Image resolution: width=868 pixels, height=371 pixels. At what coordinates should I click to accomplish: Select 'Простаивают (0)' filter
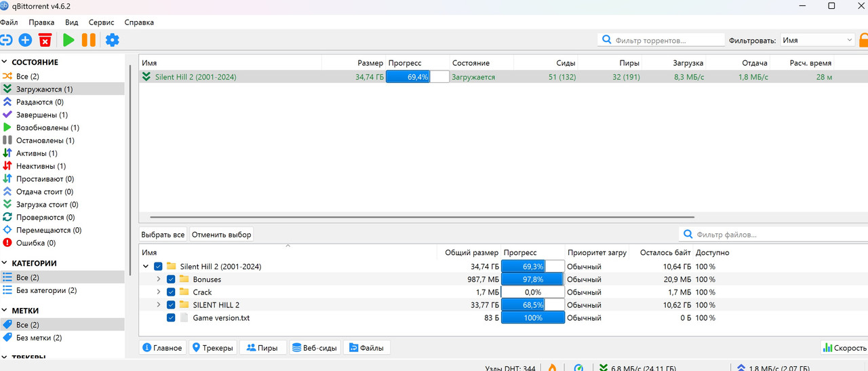[62, 178]
